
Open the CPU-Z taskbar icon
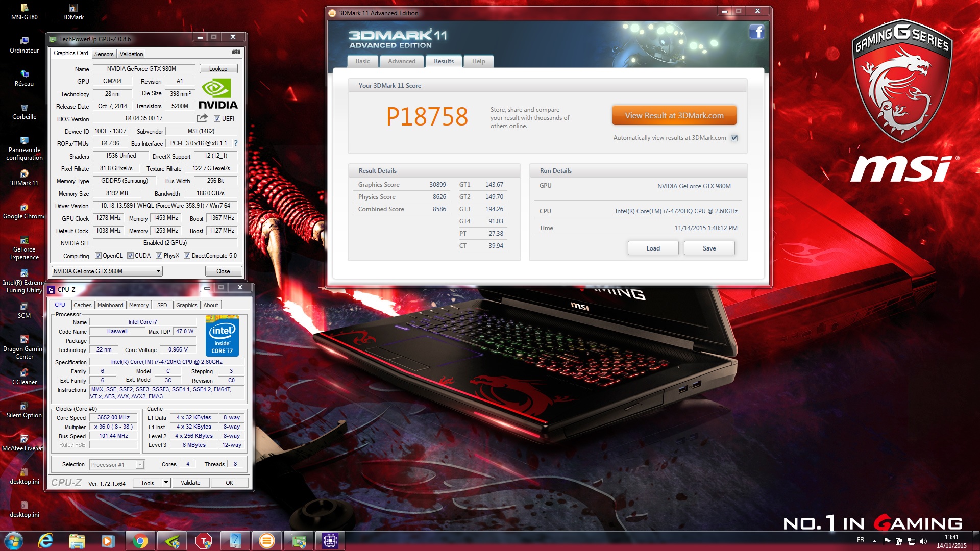coord(330,541)
